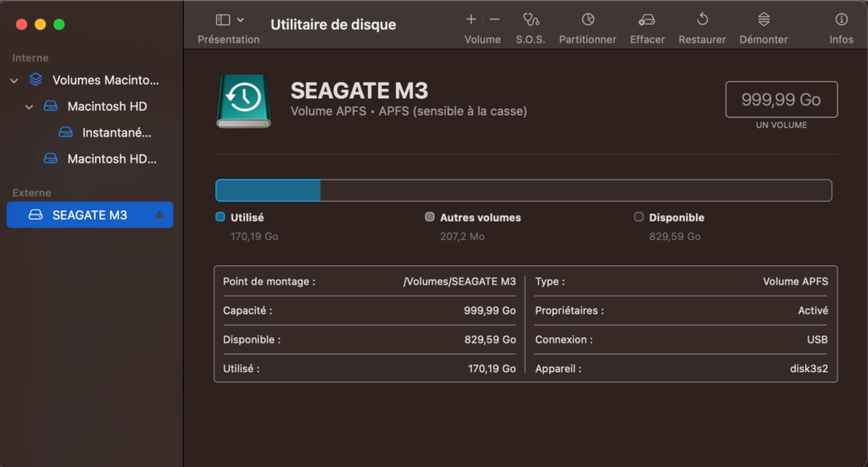Click the /Volumes/SEAGATE M3 mount point value

click(459, 281)
